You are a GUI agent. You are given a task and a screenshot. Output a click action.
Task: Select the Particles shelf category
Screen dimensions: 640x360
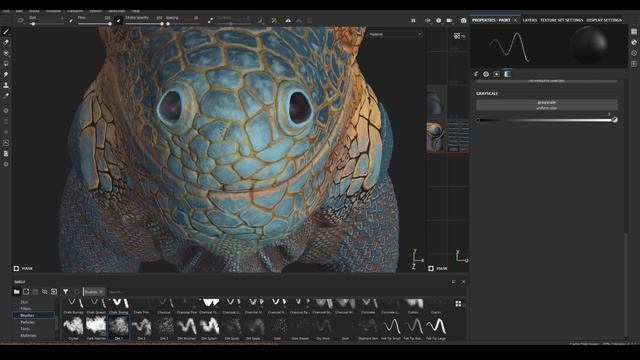[x=27, y=322]
